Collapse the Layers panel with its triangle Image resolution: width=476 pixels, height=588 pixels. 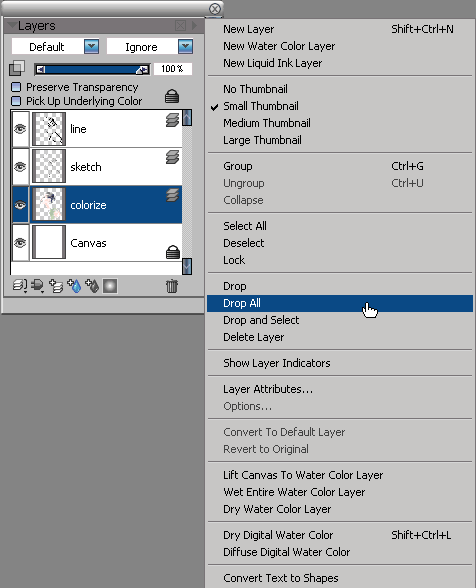click(12, 26)
